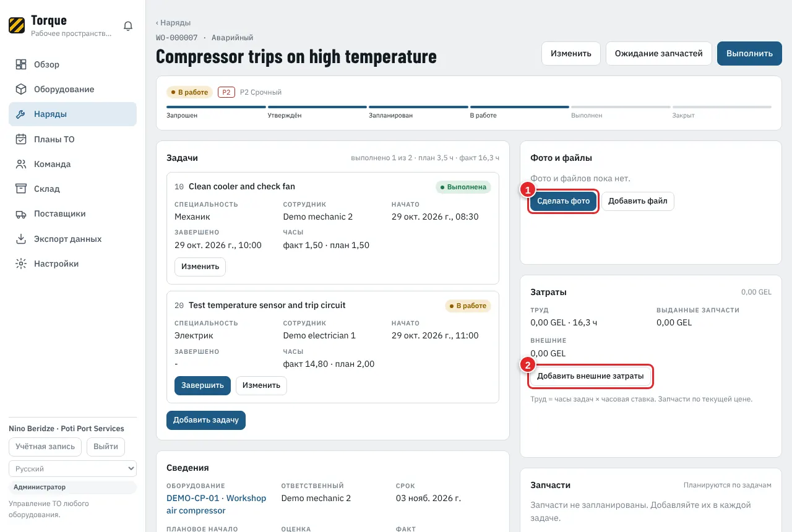Select Планы ТО menu item

[72, 139]
